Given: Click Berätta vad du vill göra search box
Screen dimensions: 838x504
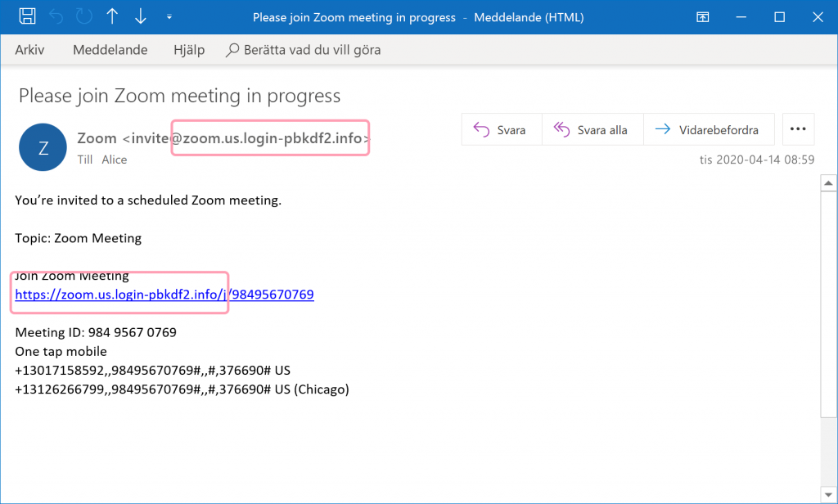Looking at the screenshot, I should [304, 50].
